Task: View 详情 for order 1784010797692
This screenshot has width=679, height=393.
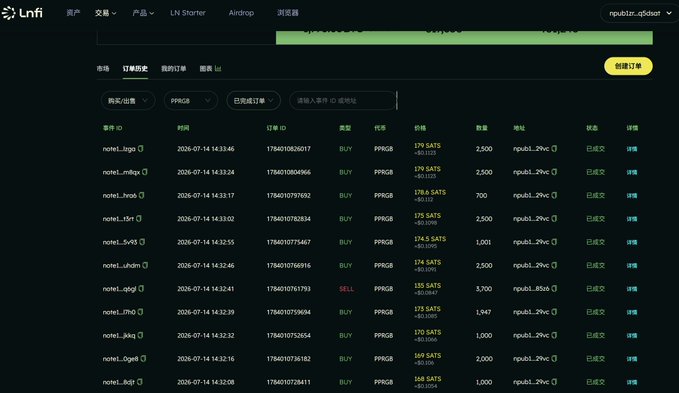Action: 632,196
